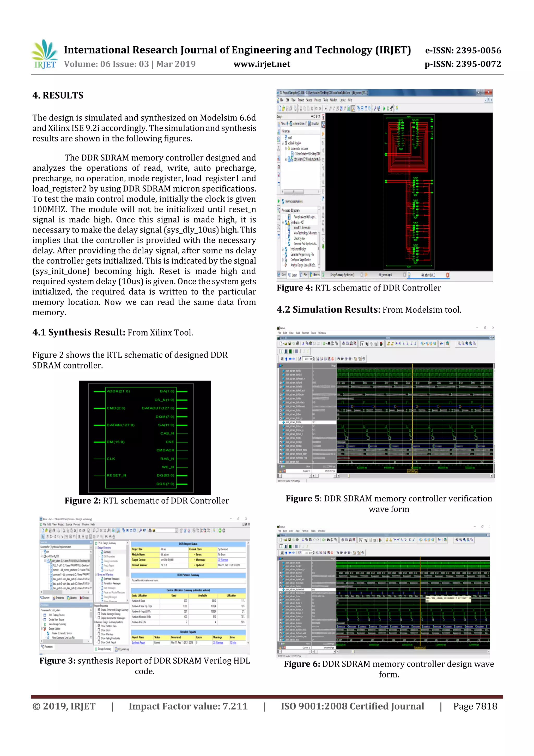Open the Synthesis Report link

pyautogui.click(x=138, y=642)
